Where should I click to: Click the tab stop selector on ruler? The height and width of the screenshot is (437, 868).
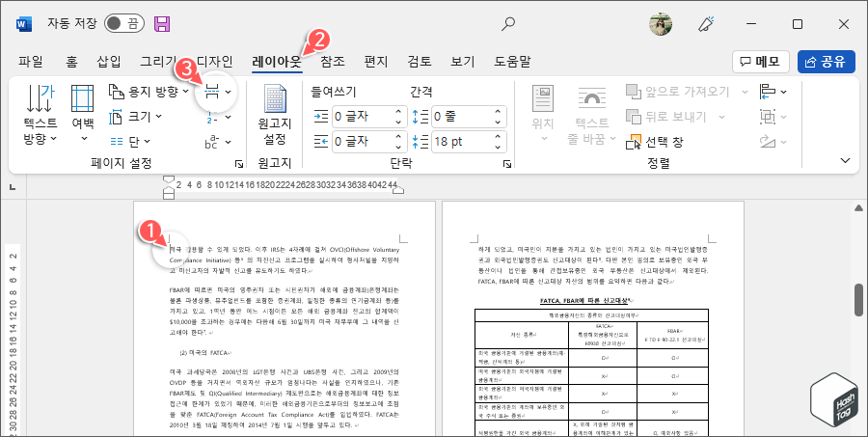(13, 188)
